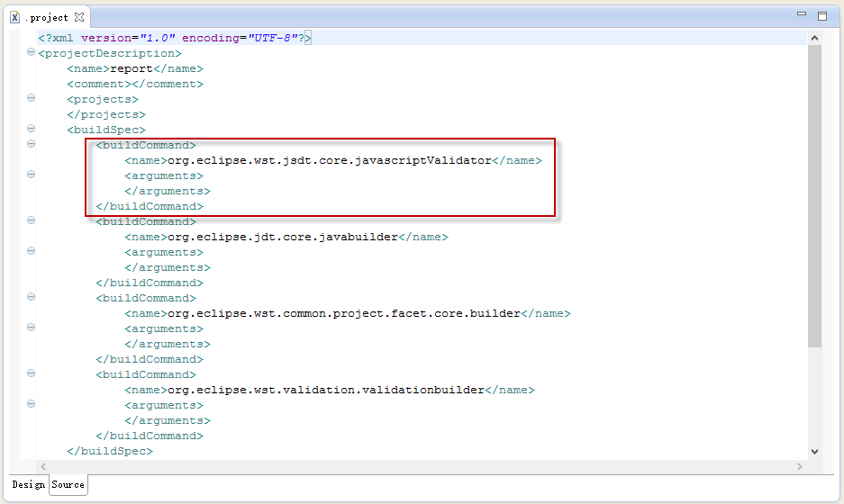Fold the buildCommand containing javabuilder

point(32,221)
